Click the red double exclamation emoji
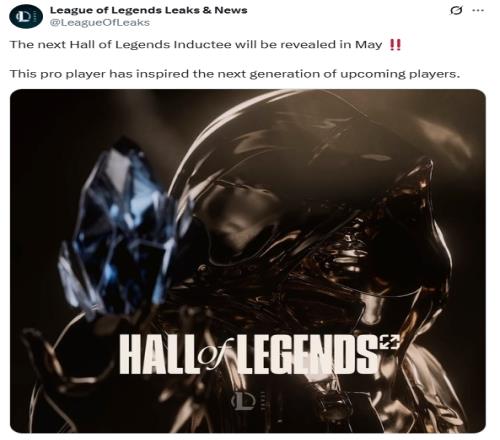Viewport: 500px width, 440px height. 395,45
